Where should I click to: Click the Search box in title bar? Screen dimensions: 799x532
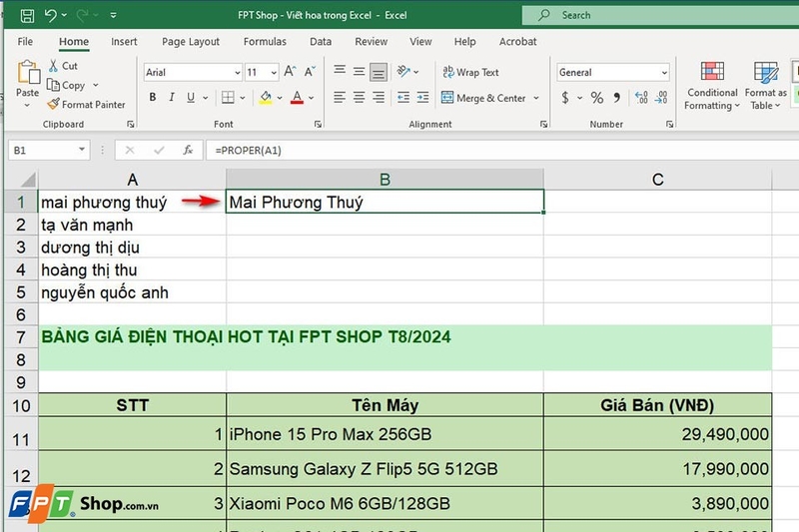tap(660, 15)
